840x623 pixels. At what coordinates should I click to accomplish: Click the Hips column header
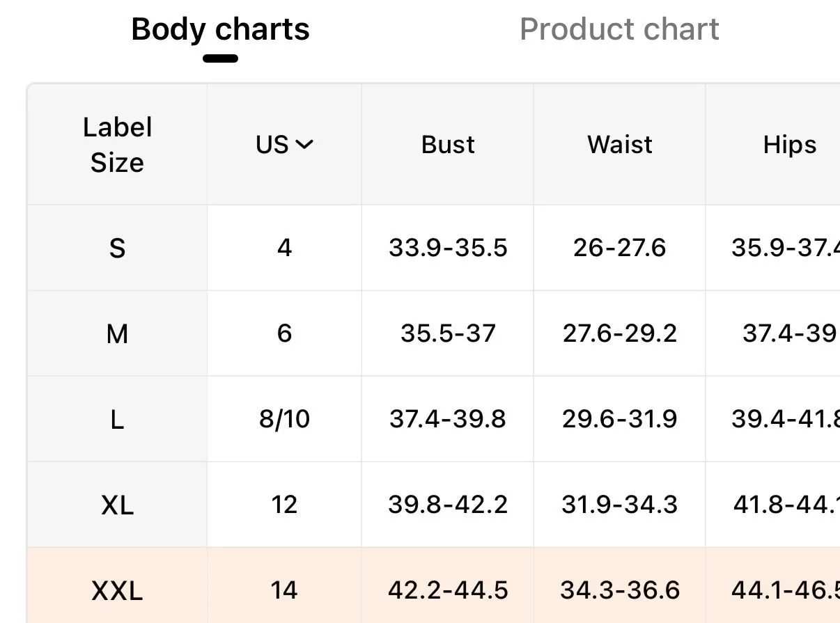[x=790, y=145]
